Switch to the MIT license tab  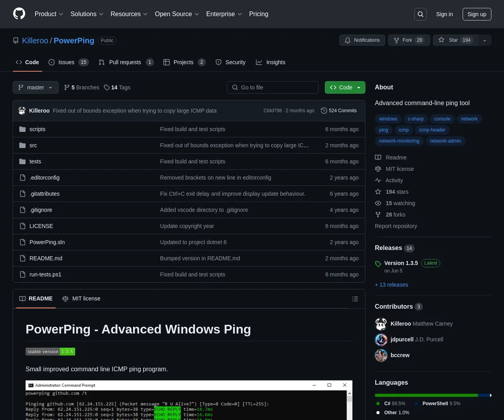[x=81, y=299]
